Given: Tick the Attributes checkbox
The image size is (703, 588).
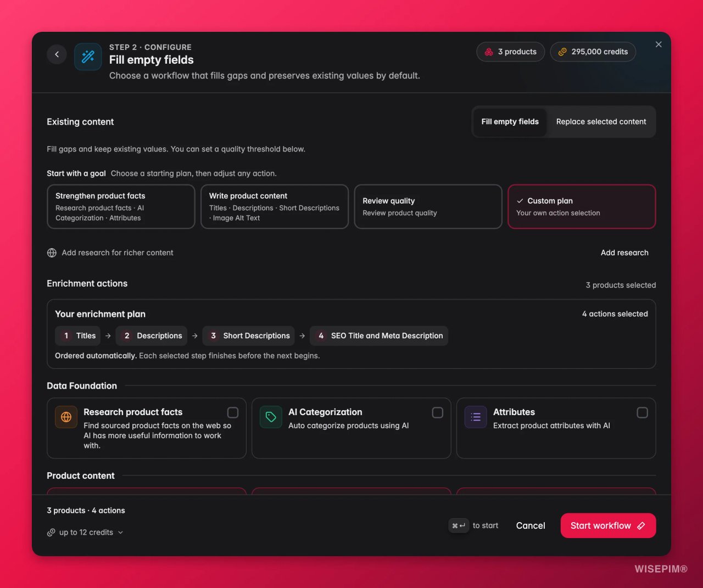Looking at the screenshot, I should (642, 412).
